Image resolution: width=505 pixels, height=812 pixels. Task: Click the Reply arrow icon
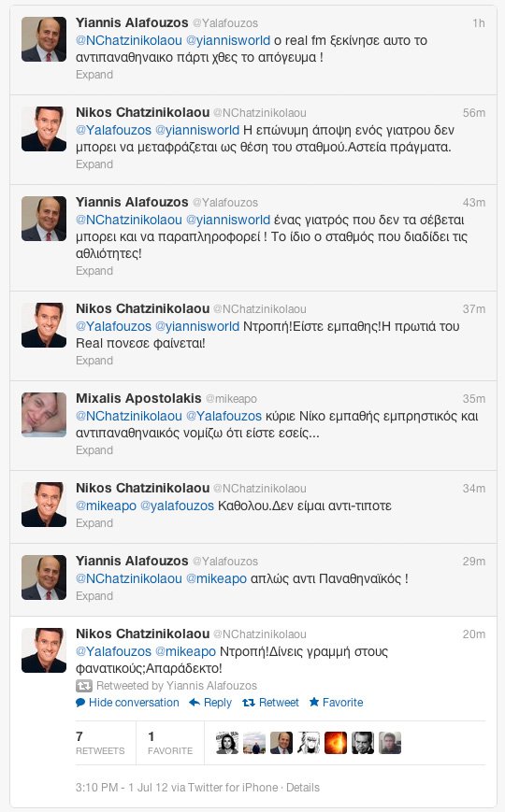pyautogui.click(x=194, y=703)
